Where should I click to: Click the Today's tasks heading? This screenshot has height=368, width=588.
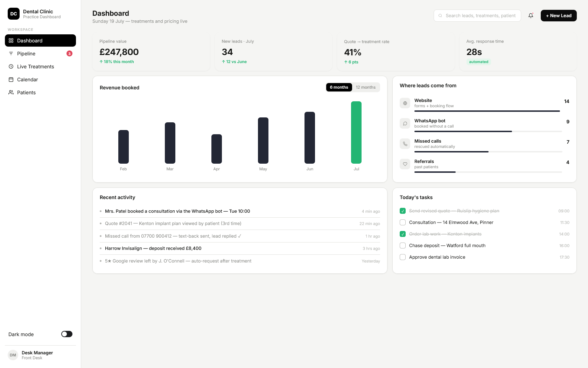(416, 197)
